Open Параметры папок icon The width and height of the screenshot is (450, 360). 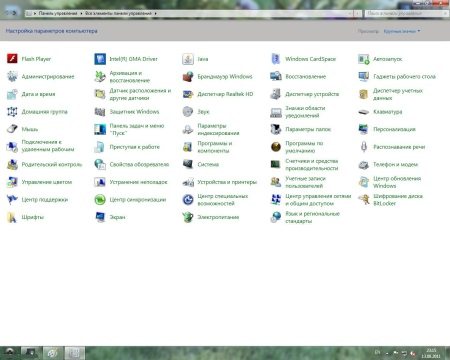(276, 129)
